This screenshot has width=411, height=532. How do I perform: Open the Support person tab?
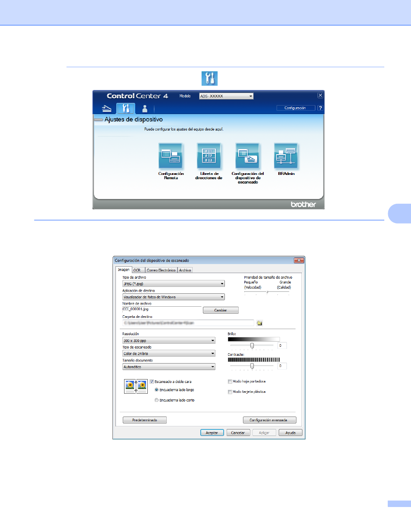point(145,109)
